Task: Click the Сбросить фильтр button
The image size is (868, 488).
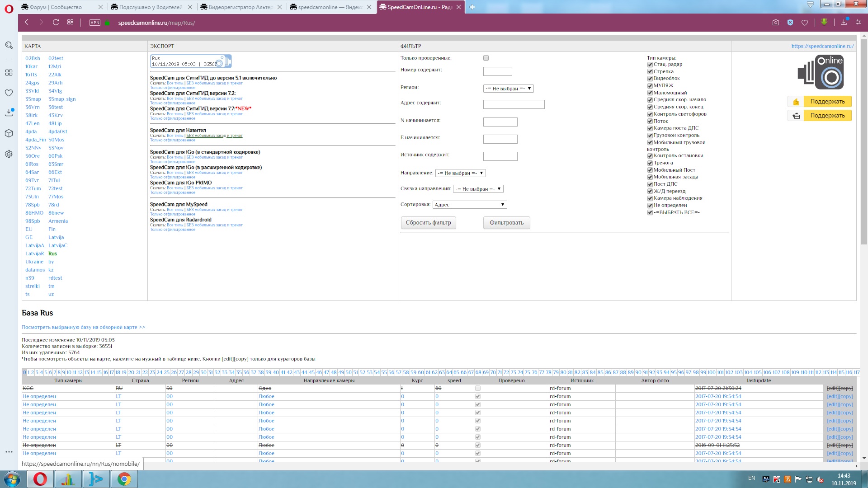Action: tap(428, 223)
